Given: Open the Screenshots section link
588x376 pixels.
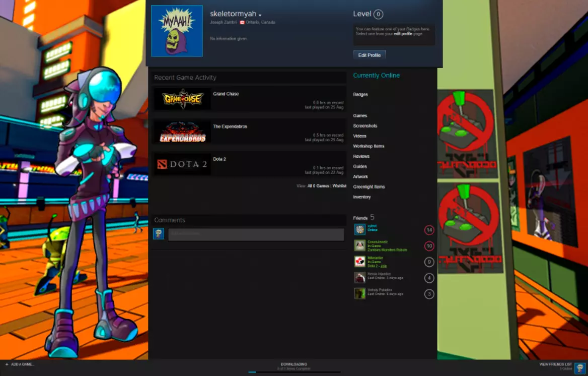Looking at the screenshot, I should coord(365,126).
